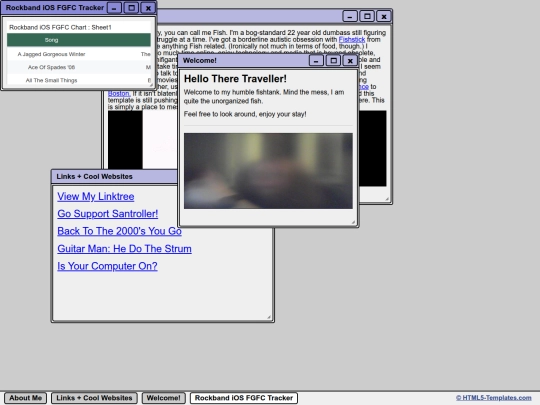Screen dimensions: 540x405
Task: Minimize the About Me window behind
Action: point(350,16)
